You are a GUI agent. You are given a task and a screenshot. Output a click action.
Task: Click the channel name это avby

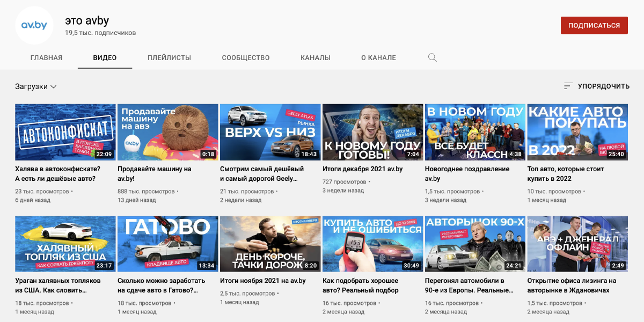pos(87,20)
